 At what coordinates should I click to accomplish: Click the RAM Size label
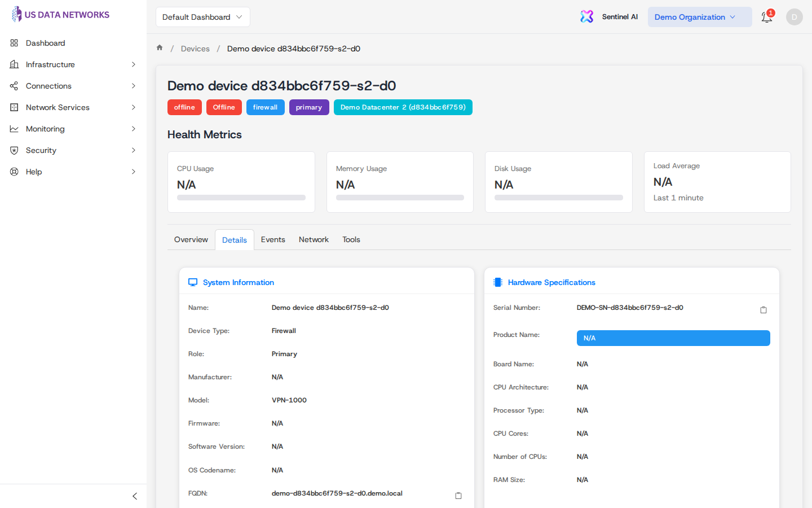point(509,480)
